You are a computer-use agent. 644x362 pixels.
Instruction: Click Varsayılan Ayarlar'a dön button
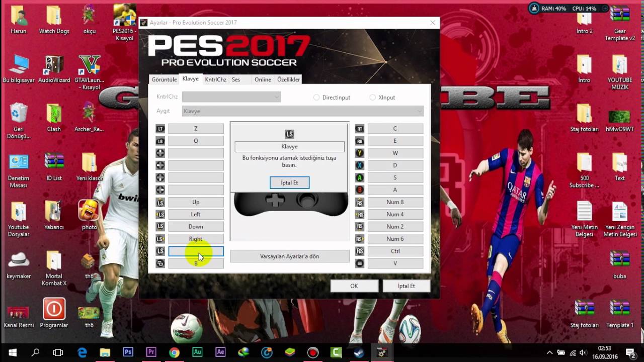pyautogui.click(x=290, y=256)
